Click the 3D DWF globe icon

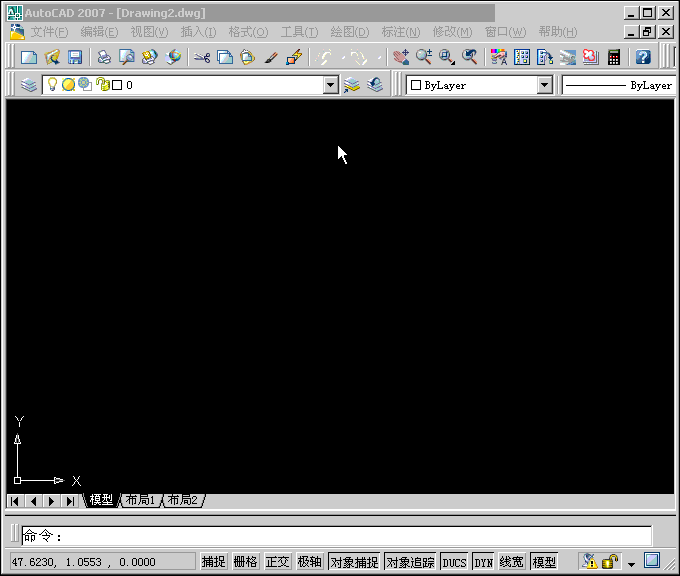pos(173,57)
